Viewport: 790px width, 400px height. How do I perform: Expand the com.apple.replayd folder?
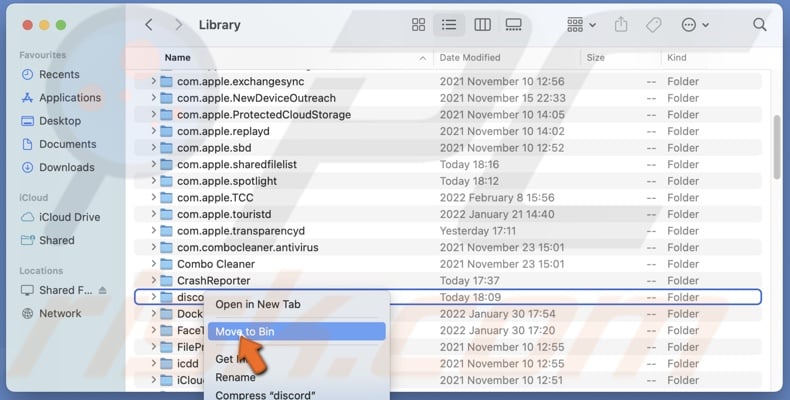pos(154,131)
